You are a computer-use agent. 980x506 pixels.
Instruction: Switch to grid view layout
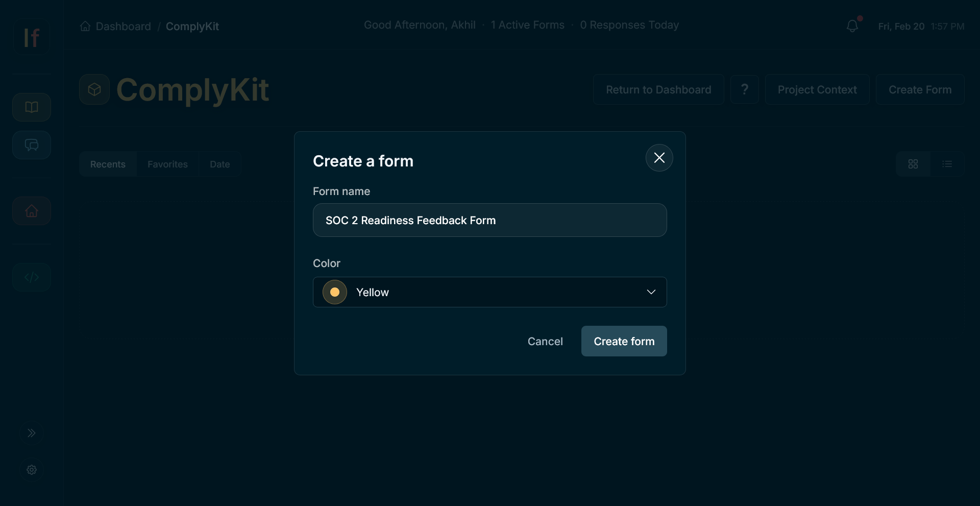(x=913, y=163)
